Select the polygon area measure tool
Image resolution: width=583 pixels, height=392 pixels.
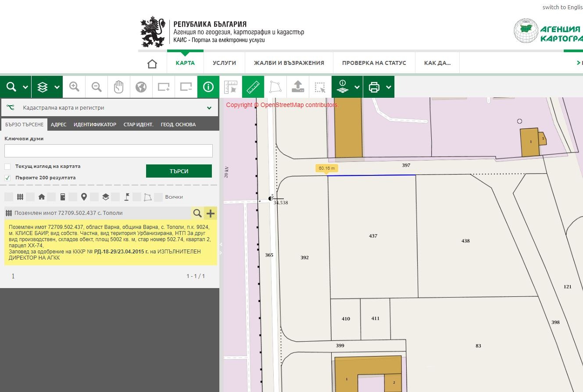[275, 87]
